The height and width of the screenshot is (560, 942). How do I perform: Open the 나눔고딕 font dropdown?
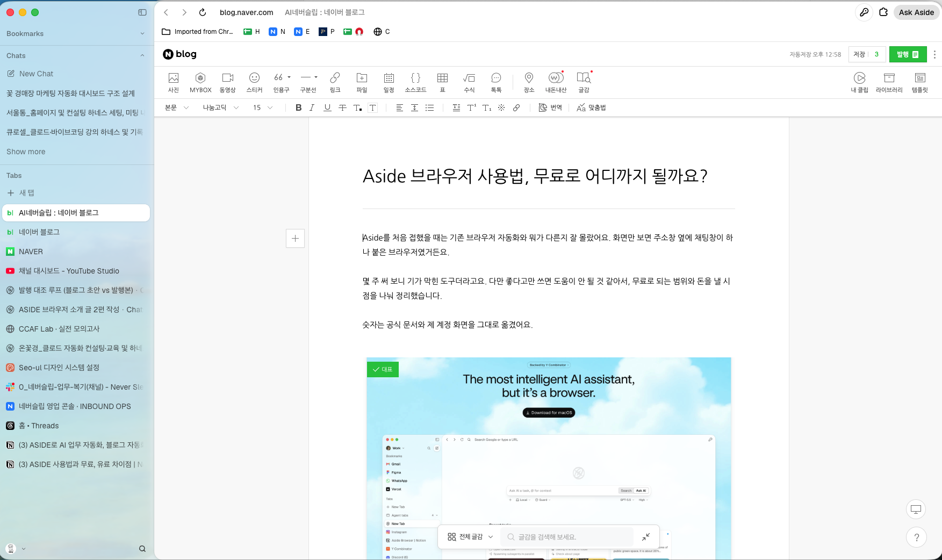click(x=220, y=107)
